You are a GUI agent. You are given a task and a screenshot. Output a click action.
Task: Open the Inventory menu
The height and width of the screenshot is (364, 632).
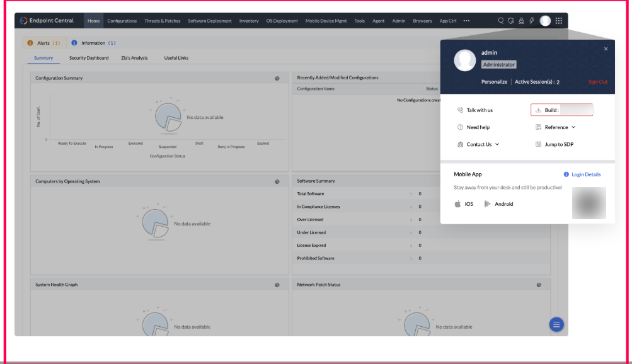[x=249, y=21]
